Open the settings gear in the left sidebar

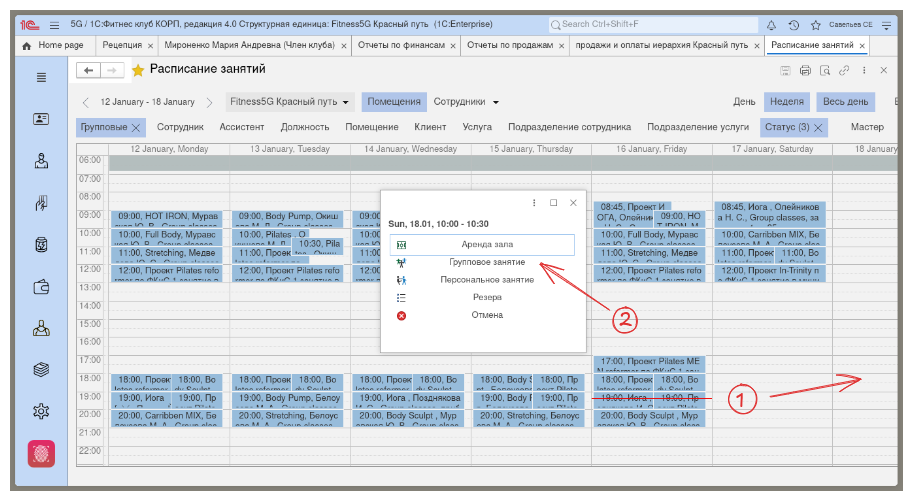[41, 411]
